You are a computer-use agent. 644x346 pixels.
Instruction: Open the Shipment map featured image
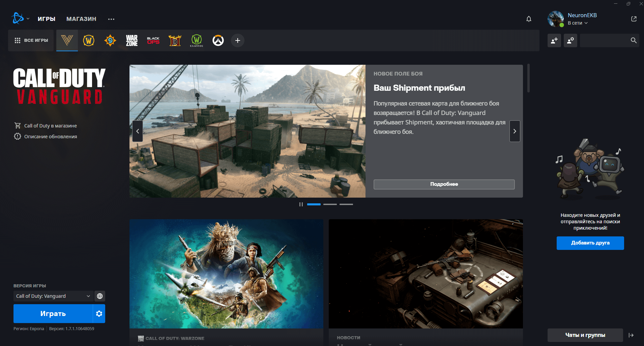pos(247,131)
